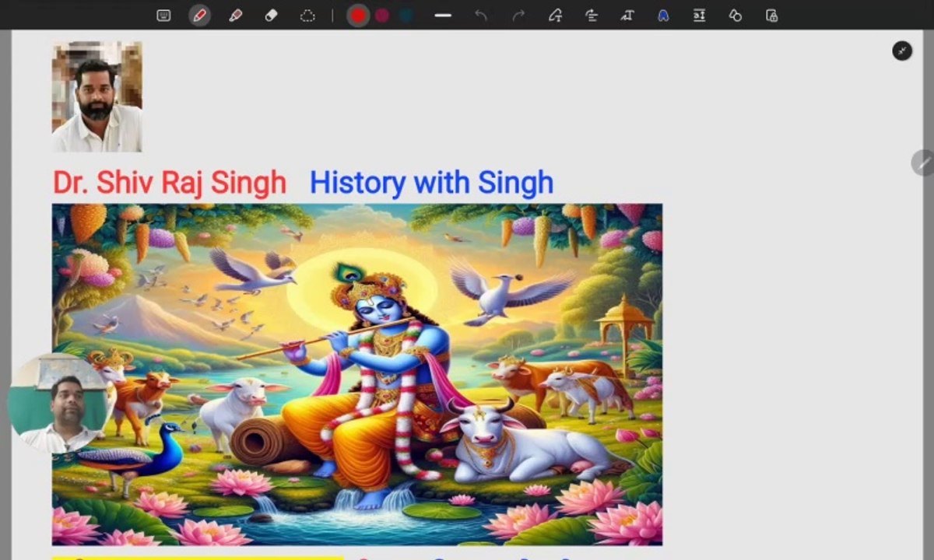Viewport: 934px width, 560px height.
Task: Choose the magenta color swatch
Action: click(x=382, y=15)
